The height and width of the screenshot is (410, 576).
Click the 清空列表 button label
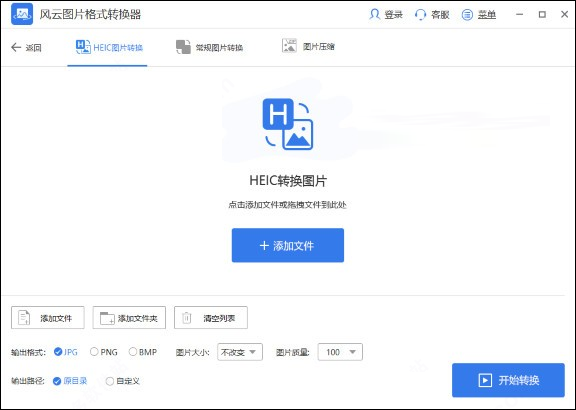coord(219,318)
